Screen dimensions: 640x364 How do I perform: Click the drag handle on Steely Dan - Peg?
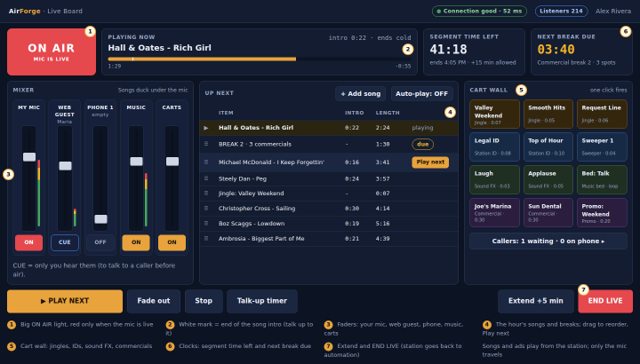pyautogui.click(x=206, y=178)
